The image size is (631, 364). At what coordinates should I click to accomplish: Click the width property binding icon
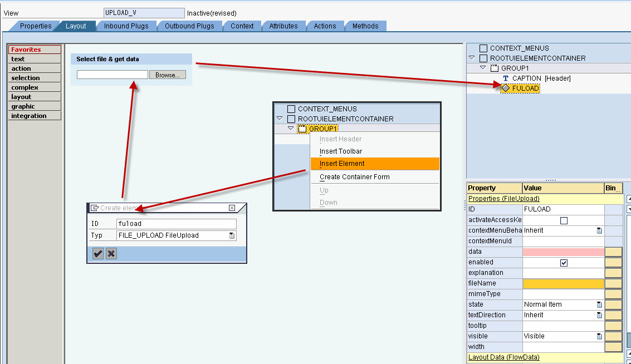[613, 346]
